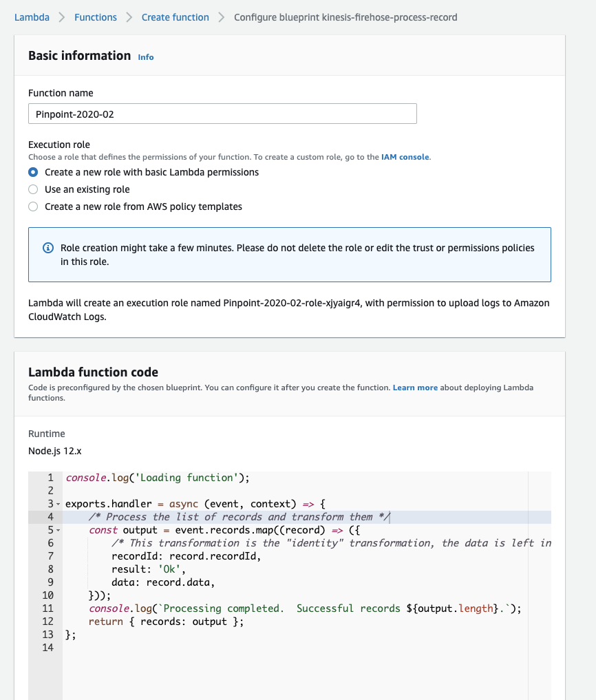Click code line 12 return statement
This screenshot has width=596, height=700.
coord(166,622)
